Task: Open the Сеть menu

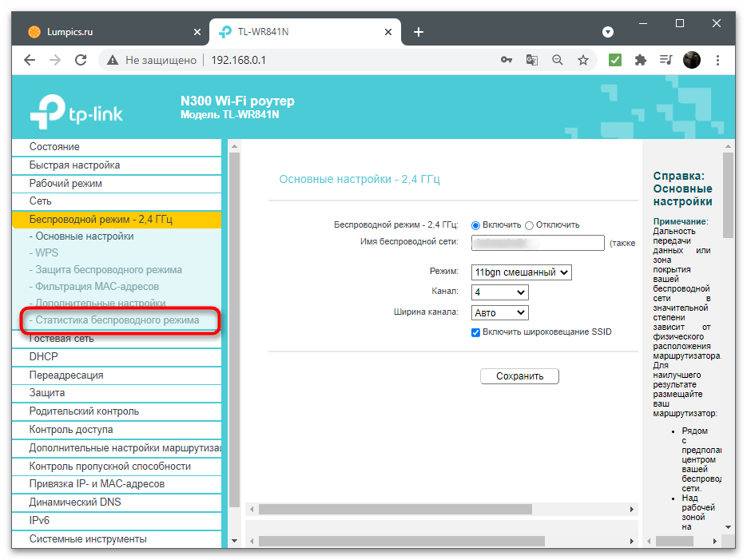Action: click(117, 201)
